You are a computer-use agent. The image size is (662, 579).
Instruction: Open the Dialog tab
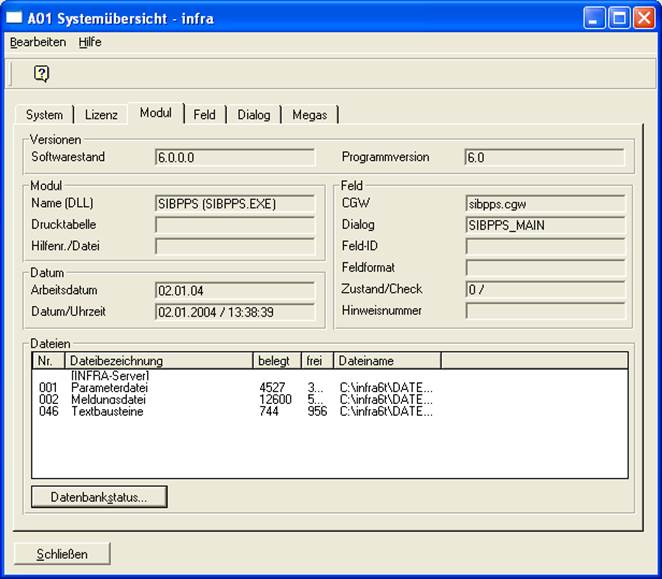click(254, 115)
